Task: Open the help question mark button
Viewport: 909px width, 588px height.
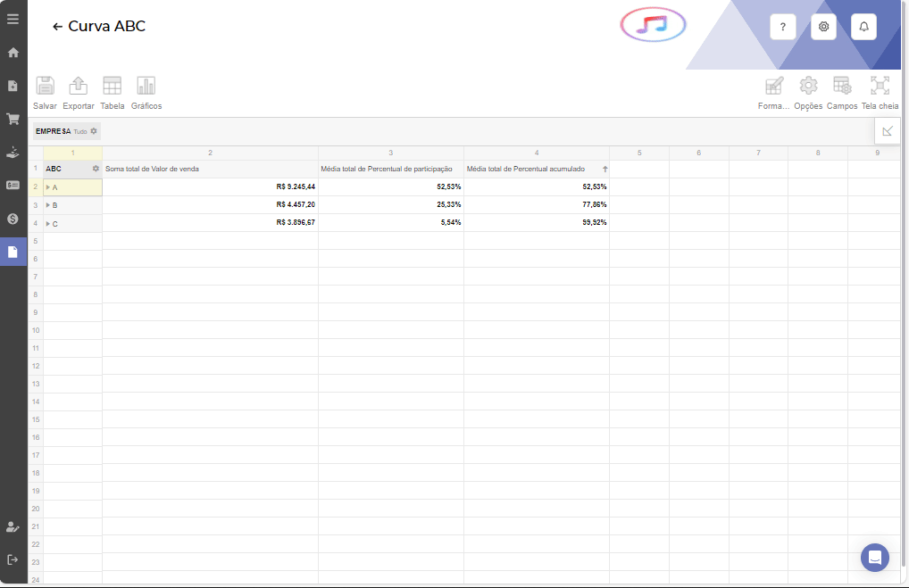Action: click(783, 27)
